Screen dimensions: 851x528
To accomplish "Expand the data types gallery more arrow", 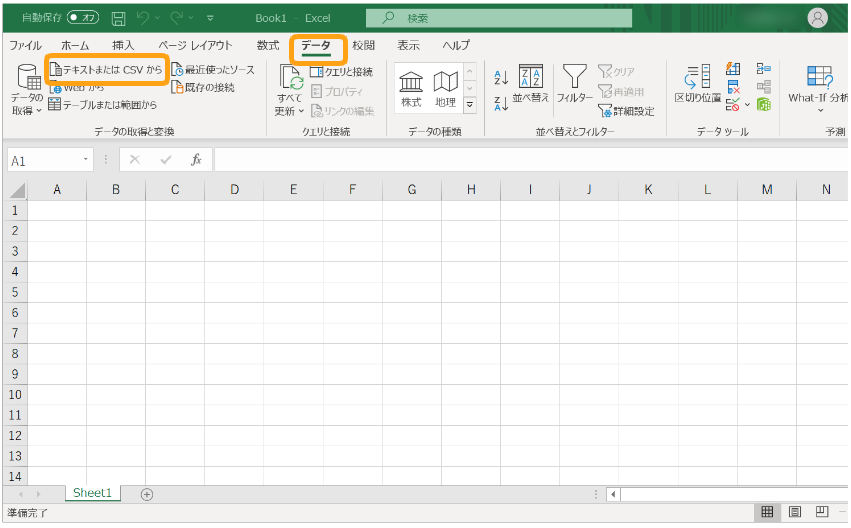I will (x=470, y=105).
